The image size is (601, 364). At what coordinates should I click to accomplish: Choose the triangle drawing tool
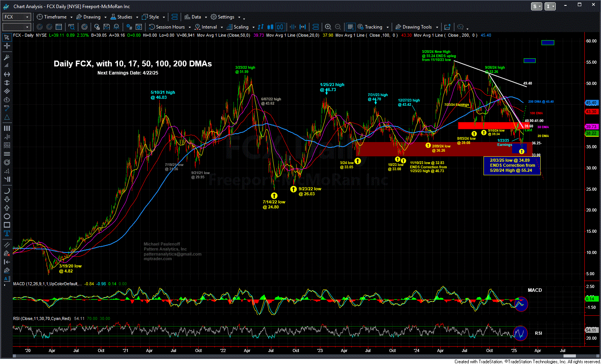(7, 117)
